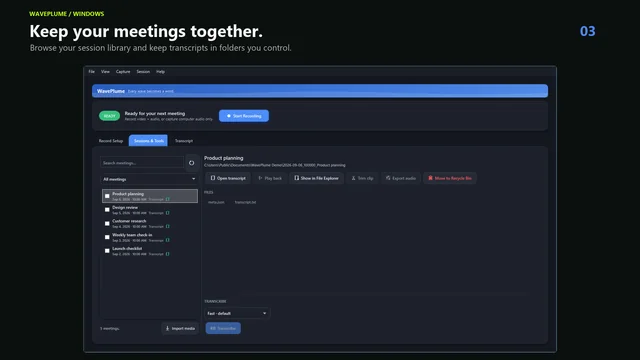Click Open transcript button

pos(228,178)
